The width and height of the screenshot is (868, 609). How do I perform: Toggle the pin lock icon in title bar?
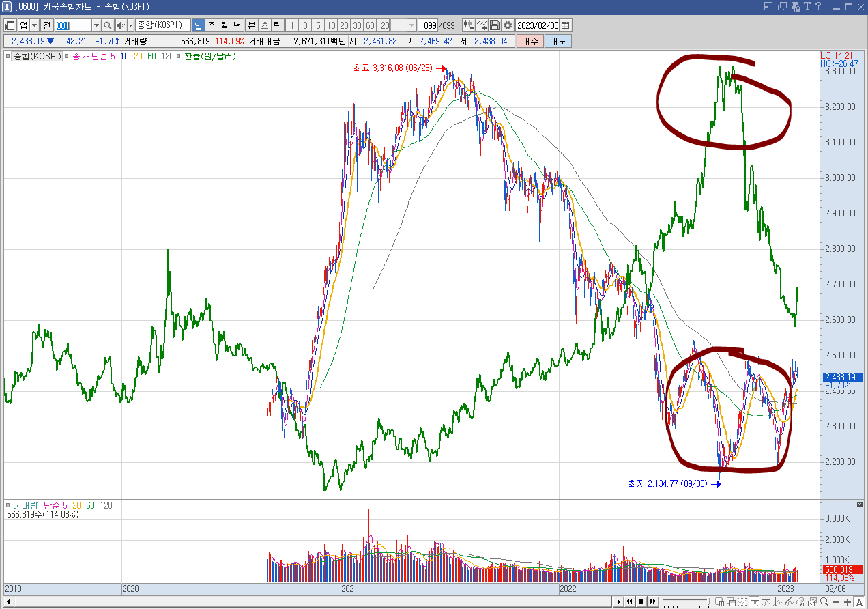(x=796, y=7)
